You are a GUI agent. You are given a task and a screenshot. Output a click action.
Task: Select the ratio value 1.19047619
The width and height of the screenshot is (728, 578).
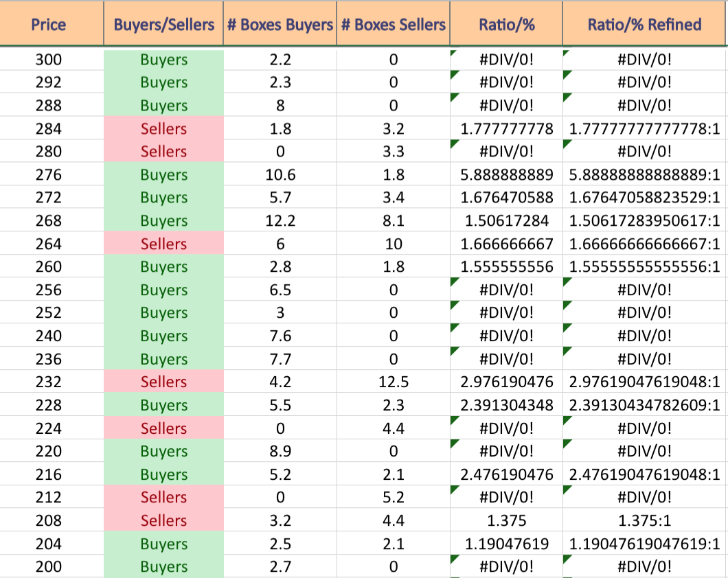(507, 543)
